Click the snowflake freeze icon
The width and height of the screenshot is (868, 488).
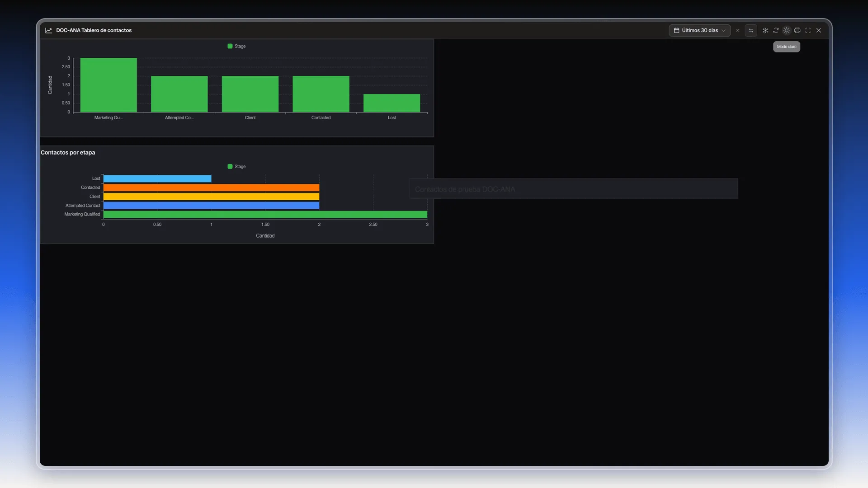(765, 30)
